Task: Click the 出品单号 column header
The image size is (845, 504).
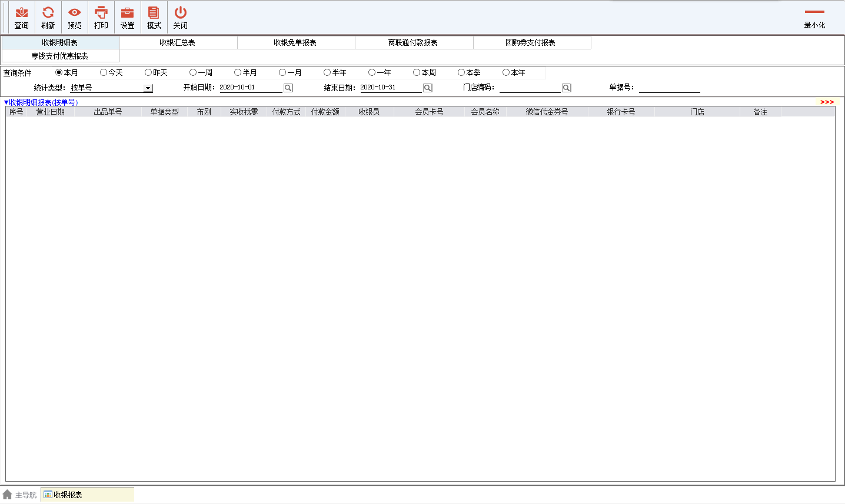Action: (108, 112)
